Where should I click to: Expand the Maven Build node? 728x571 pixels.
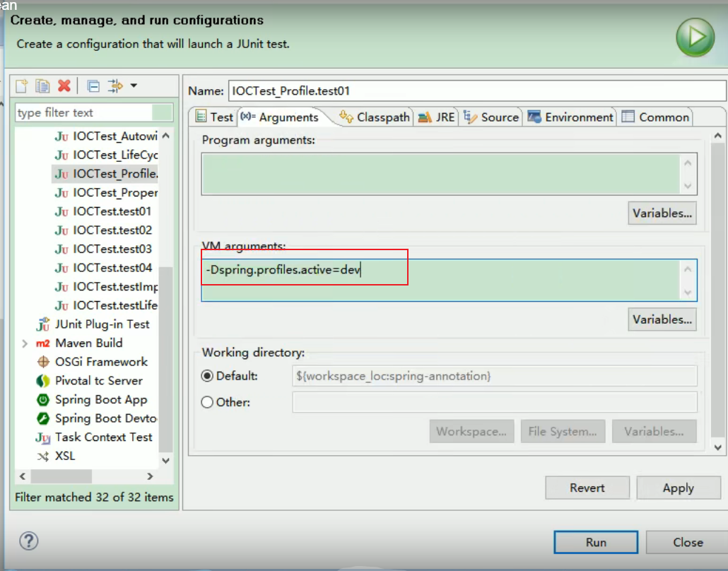(25, 343)
